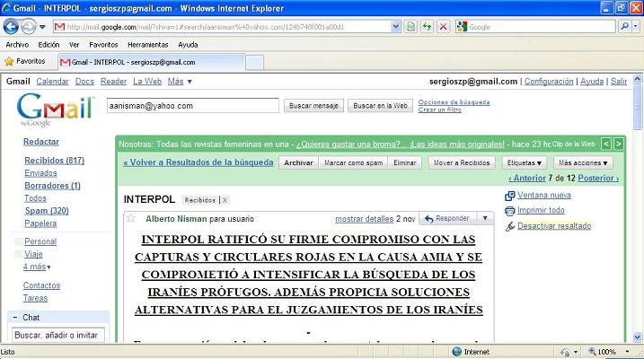This screenshot has height=359, width=644.
Task: Open the Ayuda menu in menu bar
Action: (188, 45)
